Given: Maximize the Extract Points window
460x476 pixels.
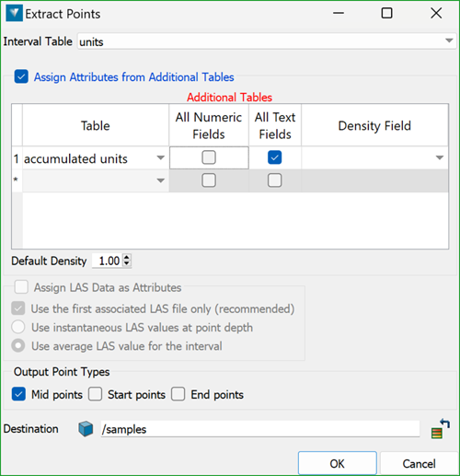Looking at the screenshot, I should [386, 13].
